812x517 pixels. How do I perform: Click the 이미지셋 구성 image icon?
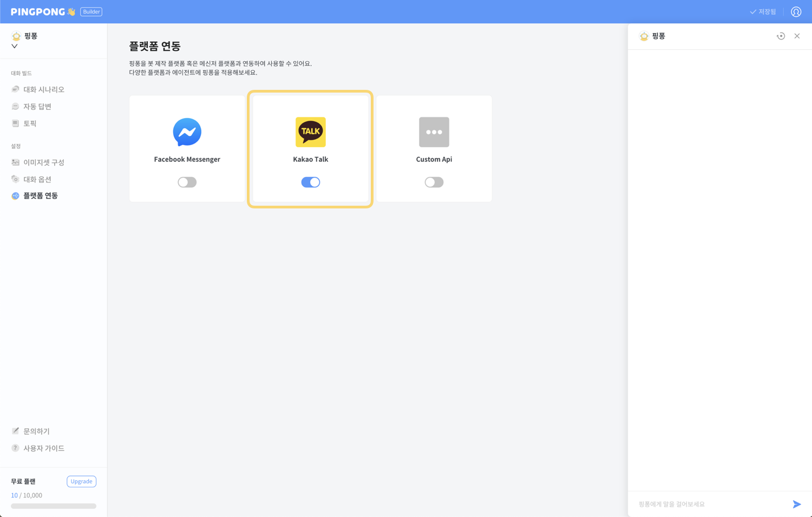coord(15,162)
